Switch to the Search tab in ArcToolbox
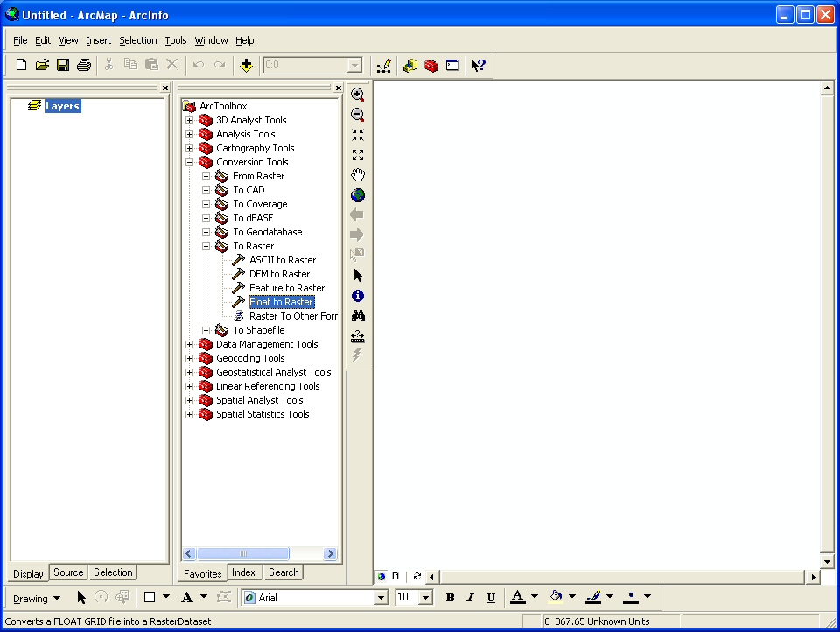The width and height of the screenshot is (840, 632). 283,572
